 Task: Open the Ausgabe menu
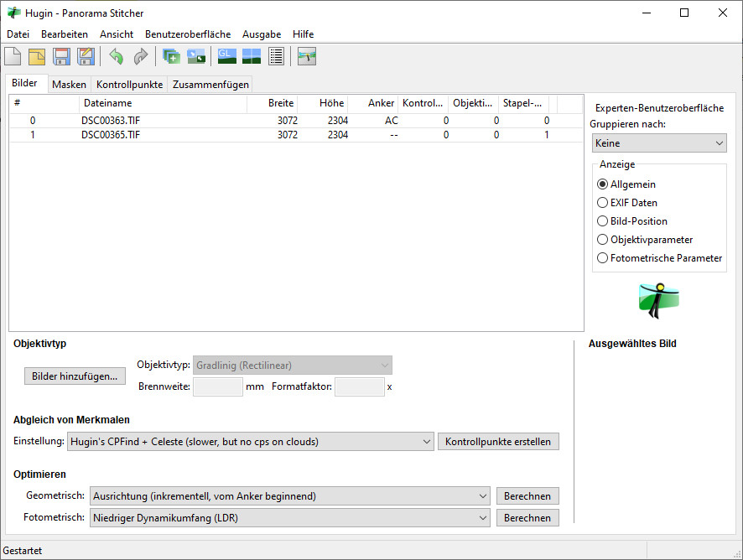point(262,34)
